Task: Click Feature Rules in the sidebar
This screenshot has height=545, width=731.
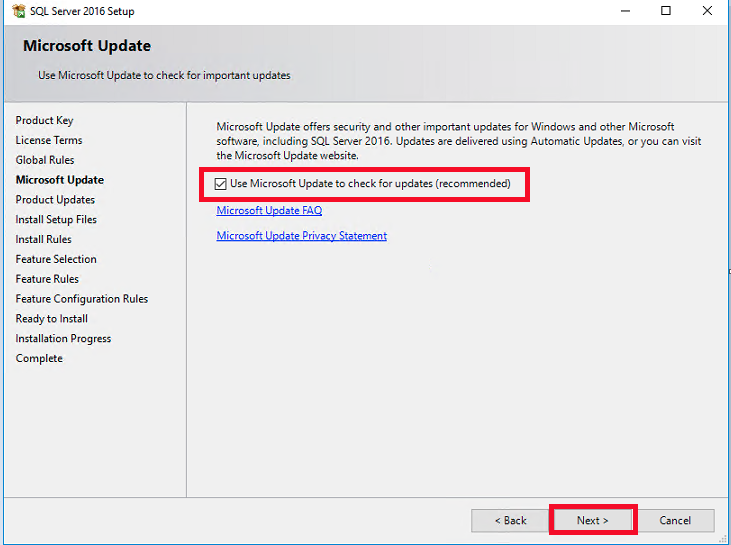Action: click(x=47, y=279)
